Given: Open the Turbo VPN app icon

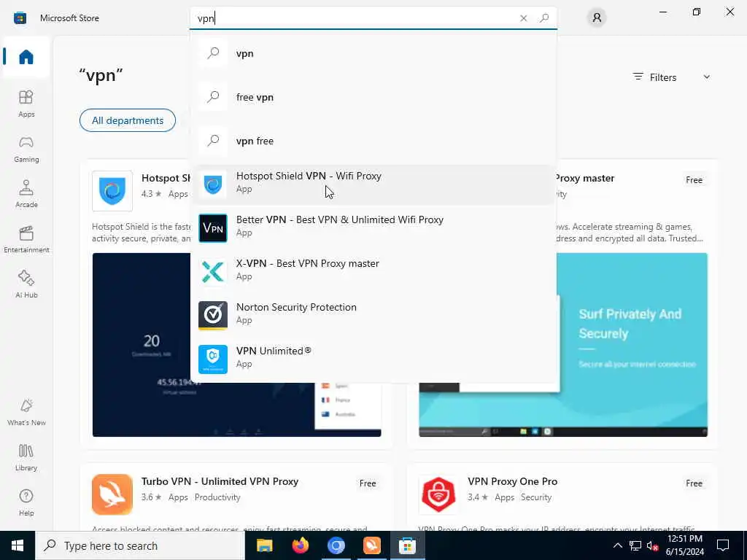Looking at the screenshot, I should (x=112, y=494).
